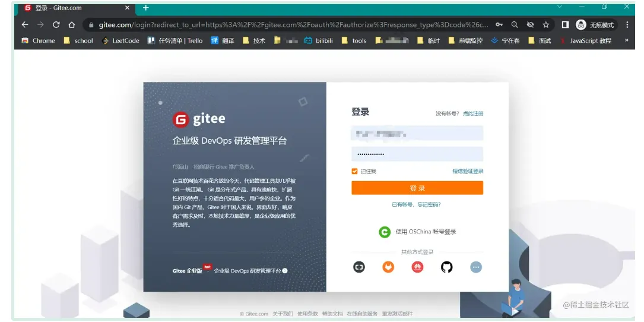
Task: Open the 关于我们 footer link
Action: coord(283,314)
